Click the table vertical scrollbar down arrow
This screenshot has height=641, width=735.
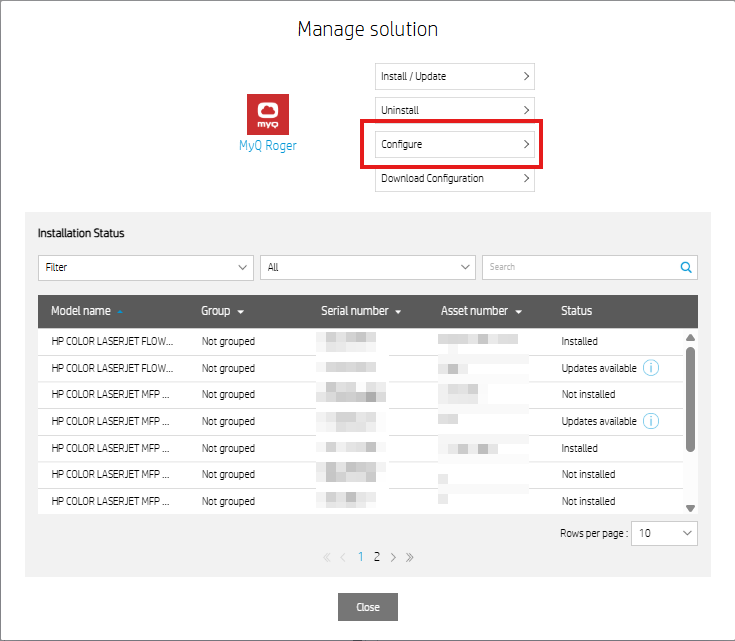[690, 508]
